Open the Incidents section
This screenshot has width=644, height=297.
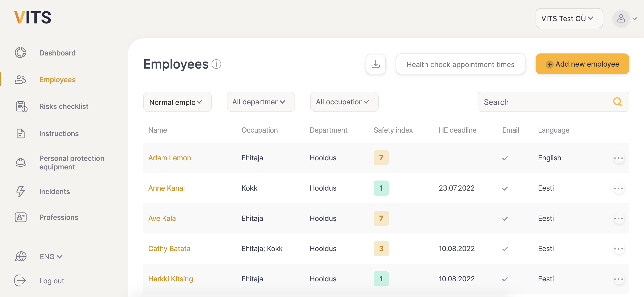click(x=54, y=191)
